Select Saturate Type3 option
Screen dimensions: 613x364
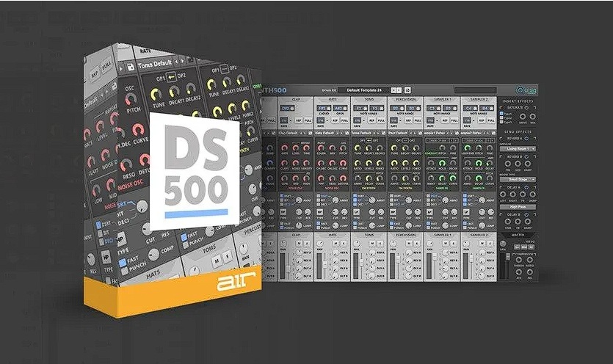pyautogui.click(x=501, y=122)
